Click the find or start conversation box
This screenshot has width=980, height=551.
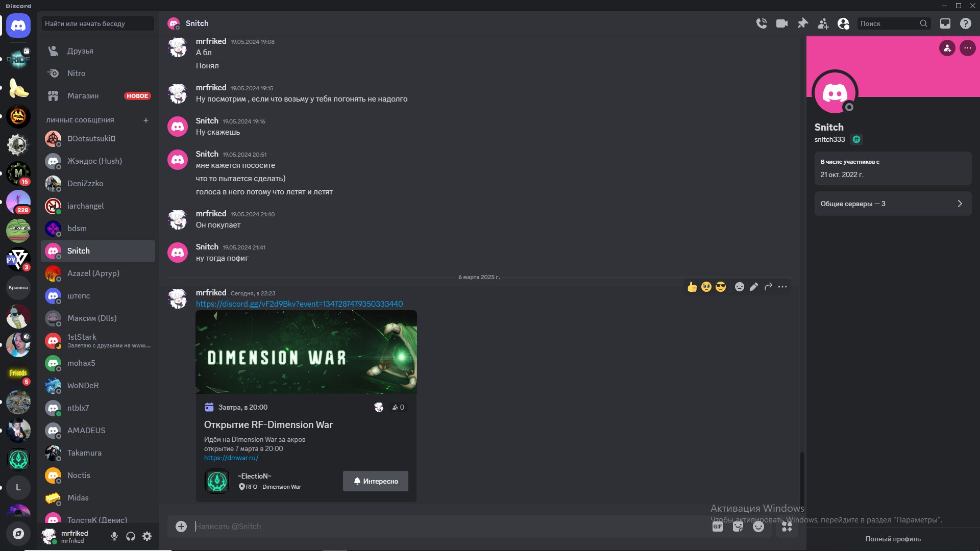(98, 23)
